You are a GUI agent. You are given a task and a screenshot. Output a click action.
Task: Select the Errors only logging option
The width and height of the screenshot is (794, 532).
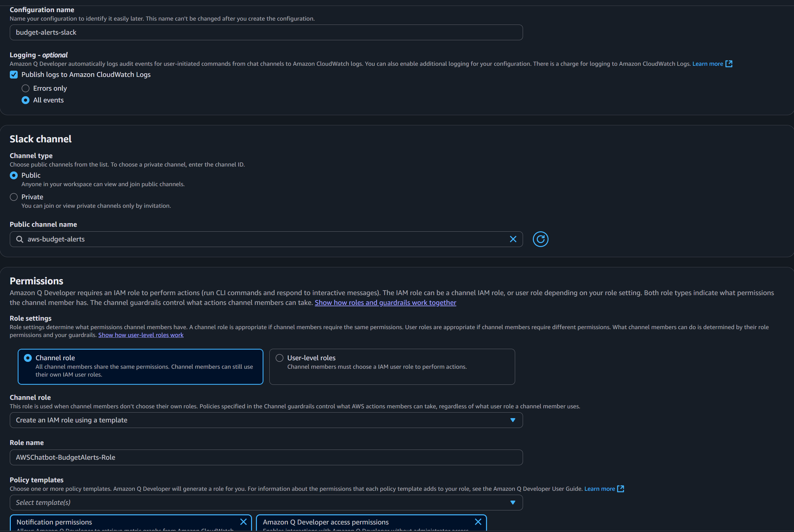pyautogui.click(x=26, y=89)
